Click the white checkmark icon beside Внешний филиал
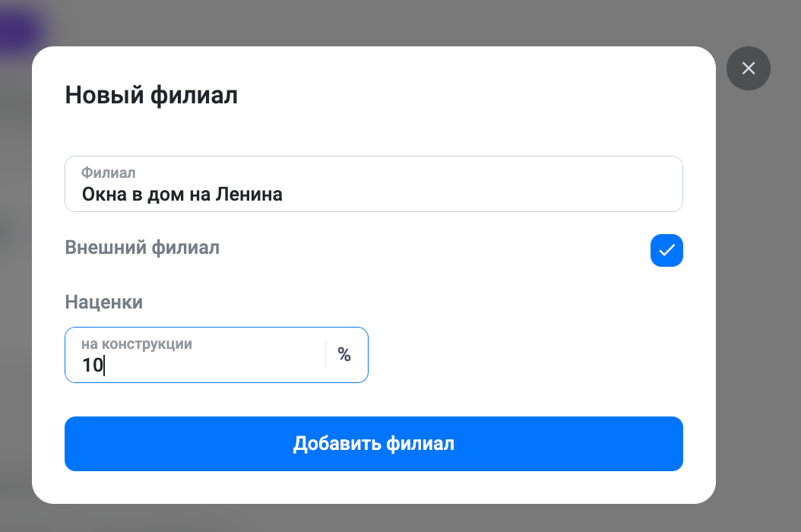The height and width of the screenshot is (532, 801). click(x=666, y=250)
